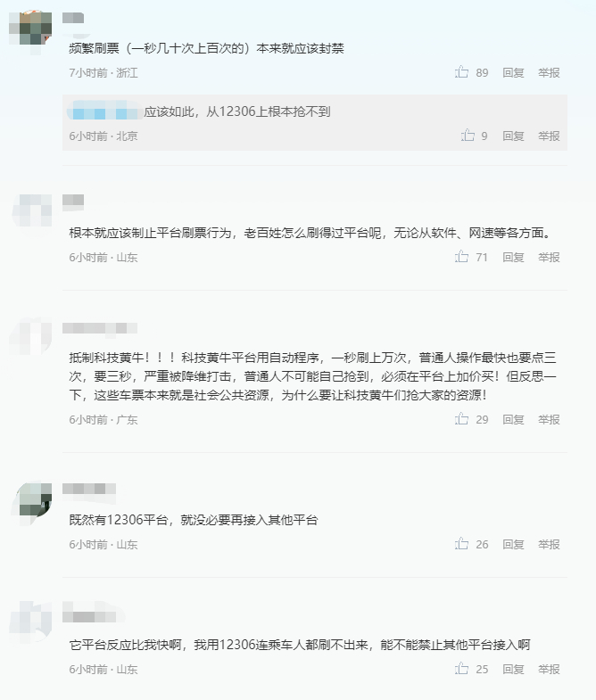The width and height of the screenshot is (596, 700).
Task: Reply to the 抵制科技黄牛 comment
Action: click(513, 420)
